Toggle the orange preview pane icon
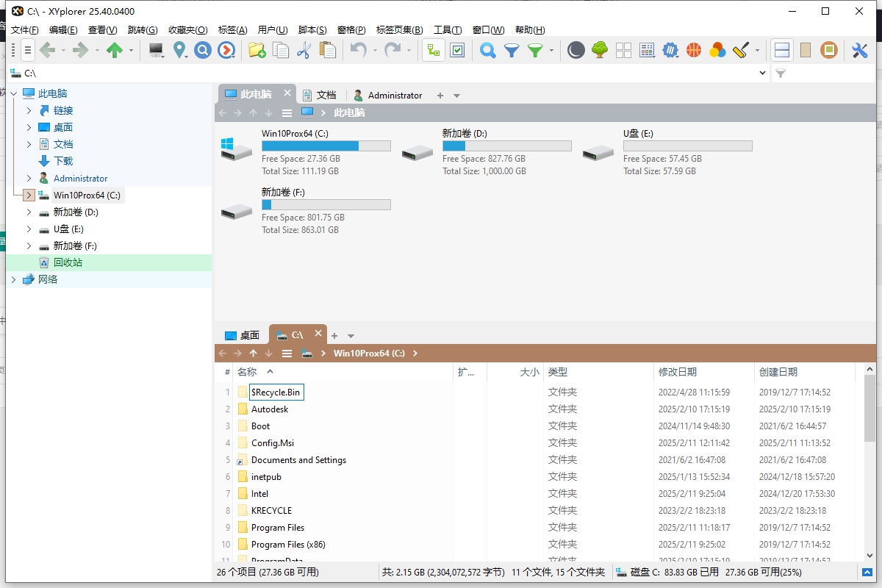 (x=829, y=50)
